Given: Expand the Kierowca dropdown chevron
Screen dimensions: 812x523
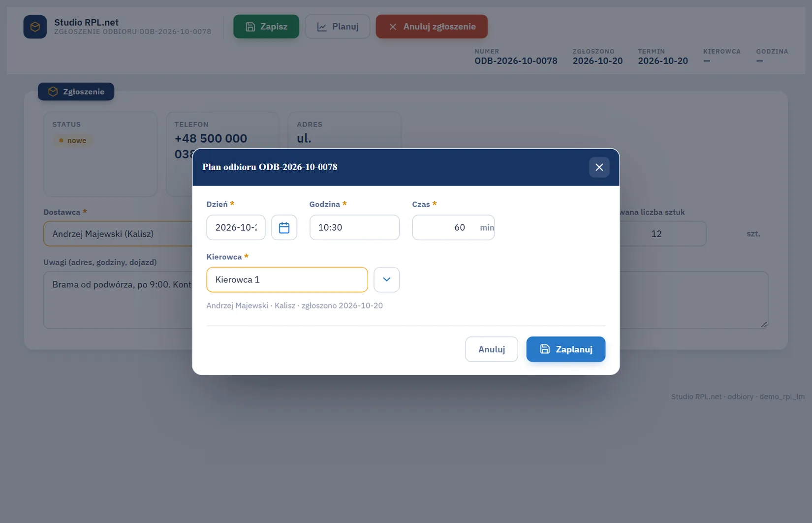Looking at the screenshot, I should click(x=386, y=279).
